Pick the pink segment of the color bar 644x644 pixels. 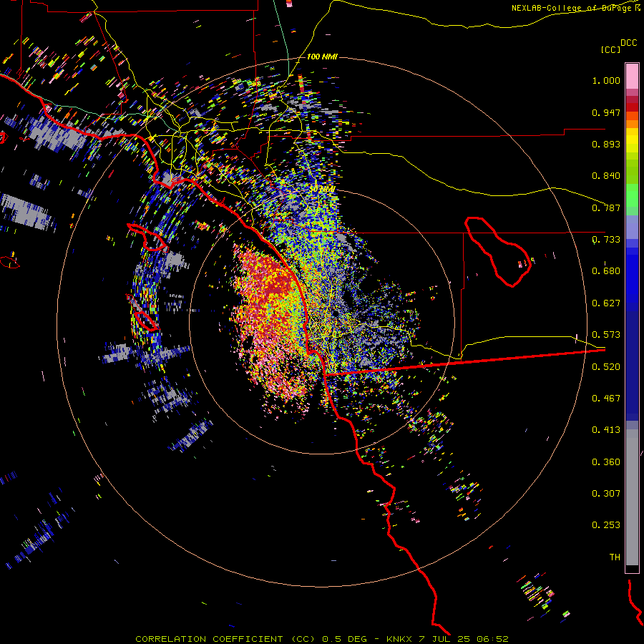point(632,76)
